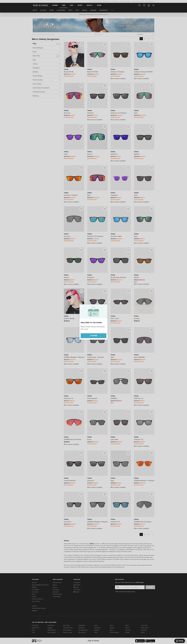The width and height of the screenshot is (187, 644).
Task: Expand the Lens Colour Treatment filter
Action: tap(46, 88)
